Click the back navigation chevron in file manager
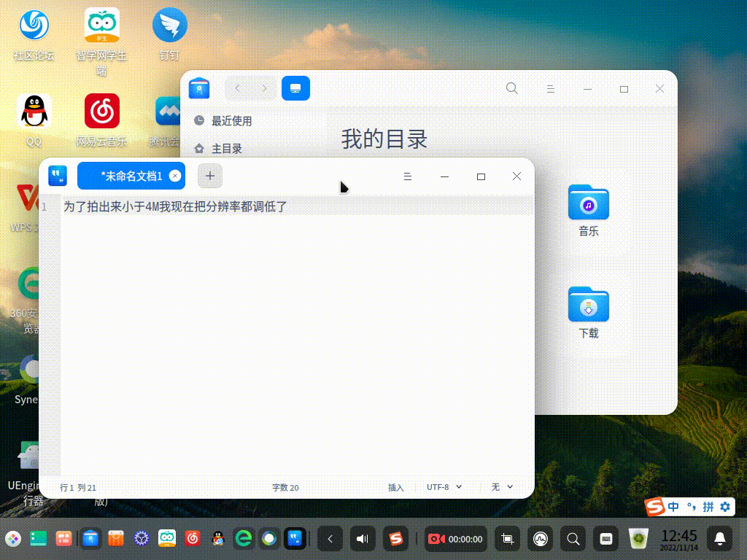Screen dimensions: 747x560 point(236,87)
